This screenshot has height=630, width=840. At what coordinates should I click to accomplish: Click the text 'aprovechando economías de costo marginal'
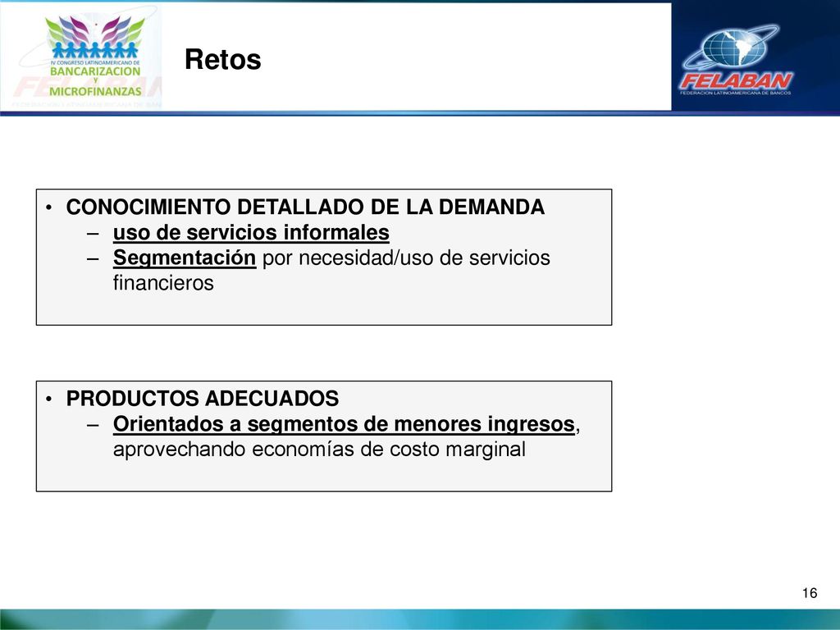tap(319, 450)
